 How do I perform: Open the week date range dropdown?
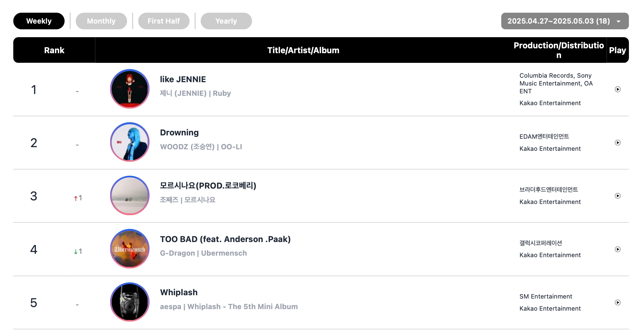pyautogui.click(x=565, y=21)
